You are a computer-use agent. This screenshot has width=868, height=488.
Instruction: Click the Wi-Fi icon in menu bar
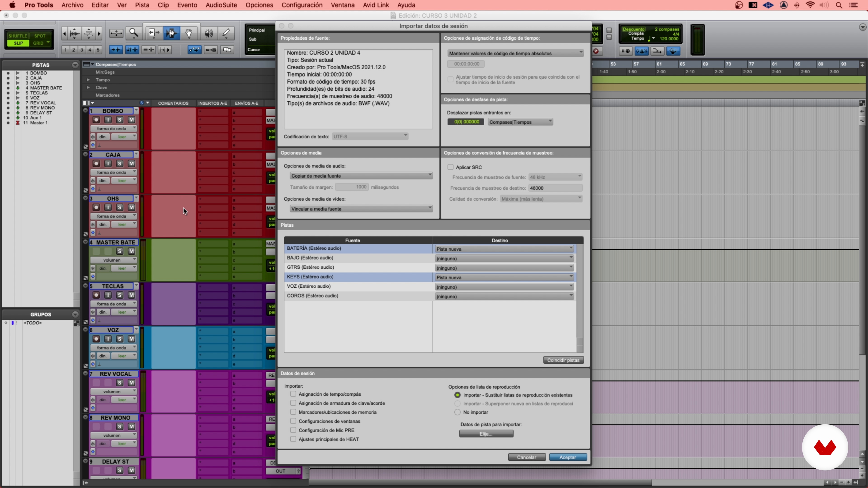pos(810,5)
